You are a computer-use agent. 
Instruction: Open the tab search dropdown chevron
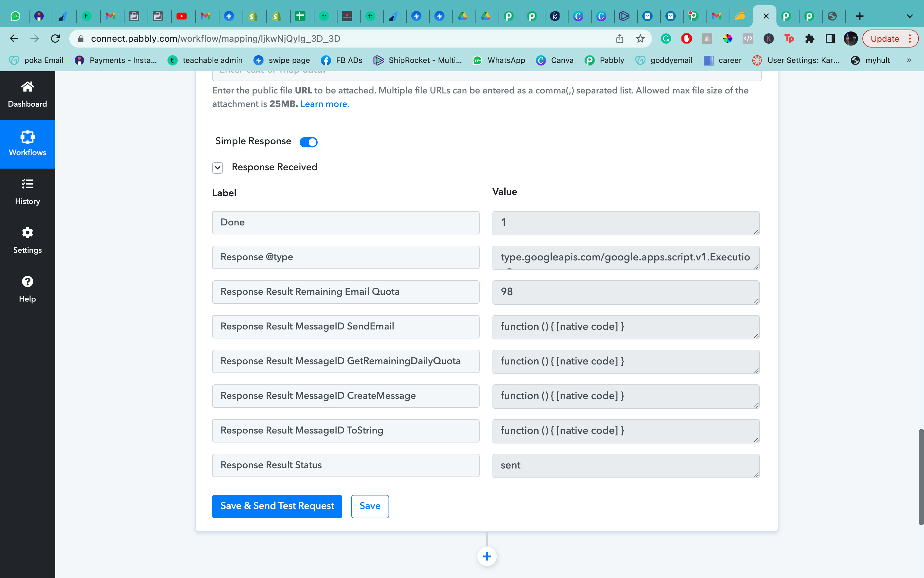click(x=910, y=16)
